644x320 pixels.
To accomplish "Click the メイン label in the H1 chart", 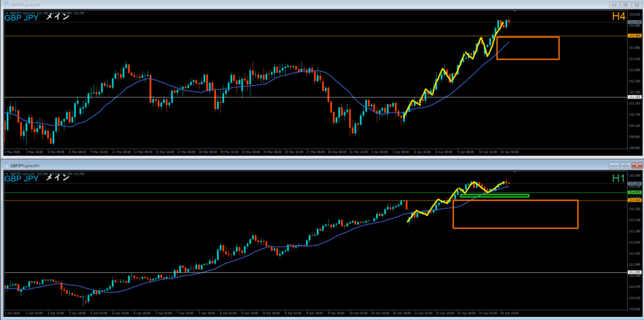I will point(58,178).
